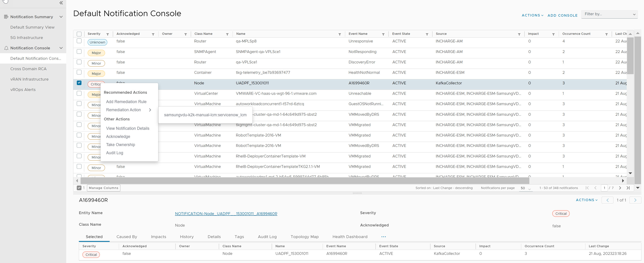Collapse the Notification Console section chevron
Image resolution: width=644 pixels, height=263 pixels.
(x=61, y=48)
